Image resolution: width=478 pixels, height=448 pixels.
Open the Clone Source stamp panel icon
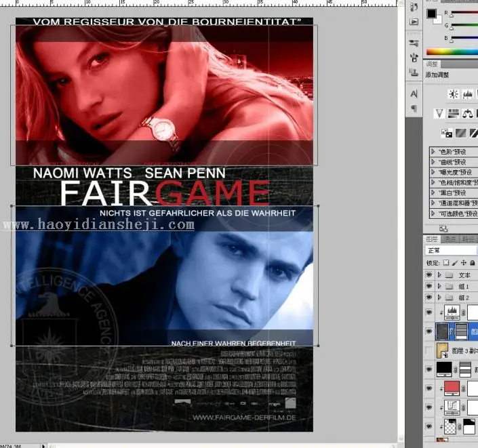tap(414, 73)
